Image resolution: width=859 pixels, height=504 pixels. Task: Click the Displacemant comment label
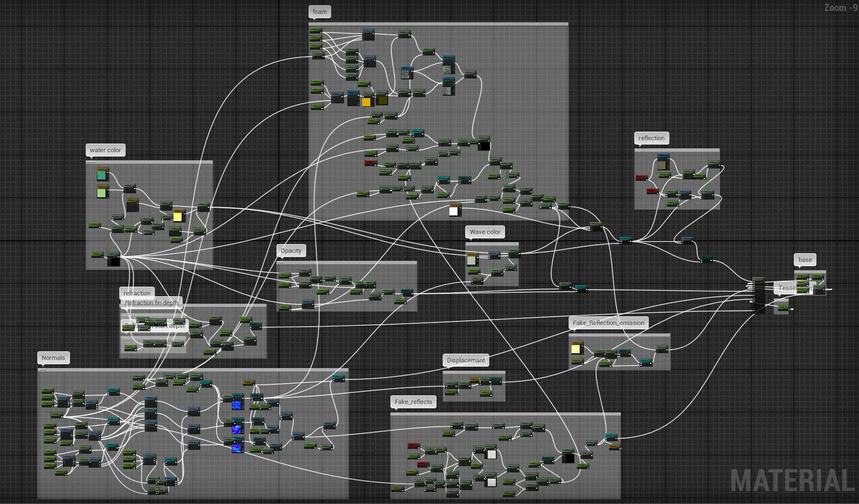[x=466, y=360]
